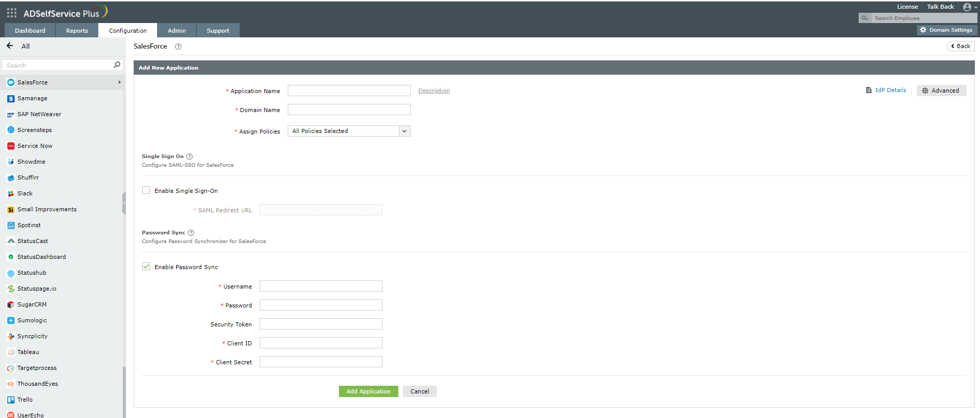Click the StatusCast app icon
The height and width of the screenshot is (418, 980).
pos(11,241)
